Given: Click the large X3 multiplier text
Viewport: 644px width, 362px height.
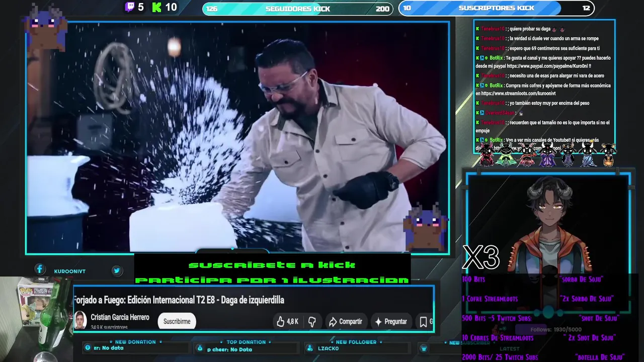Looking at the screenshot, I should pos(480,257).
